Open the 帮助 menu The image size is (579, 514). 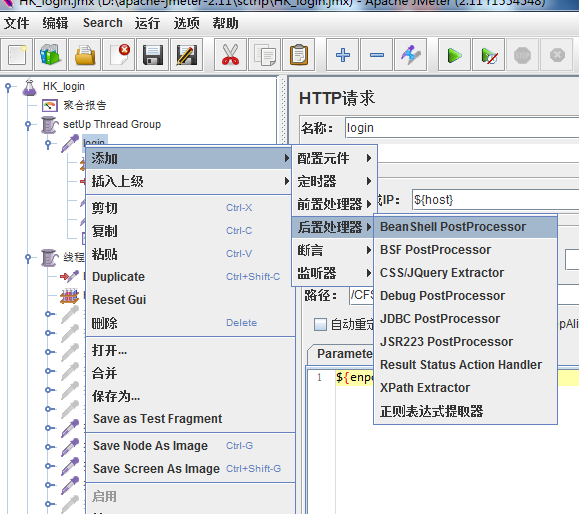225,23
